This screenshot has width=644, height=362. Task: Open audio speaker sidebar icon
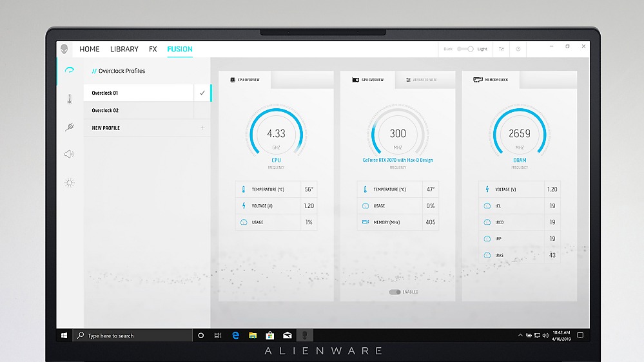(x=69, y=154)
